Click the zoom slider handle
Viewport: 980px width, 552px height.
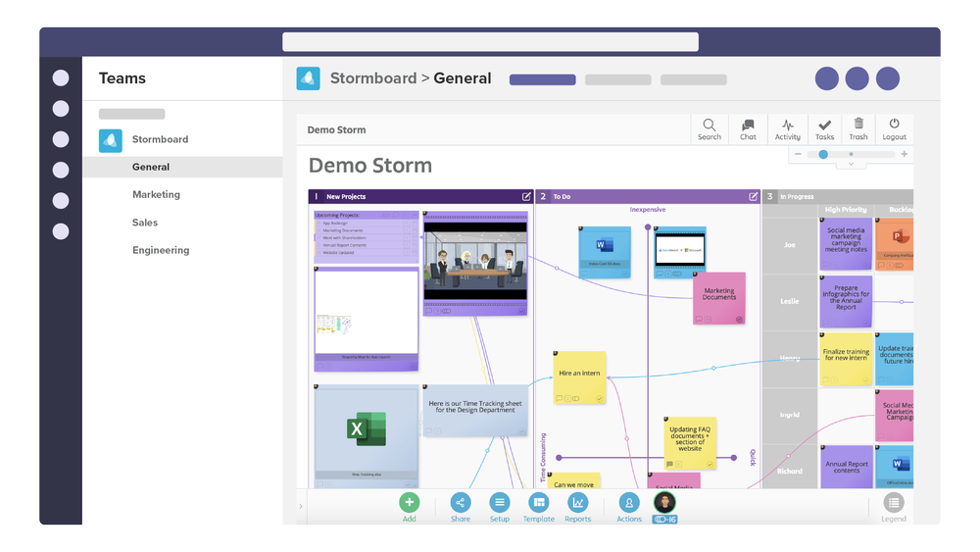[x=823, y=154]
